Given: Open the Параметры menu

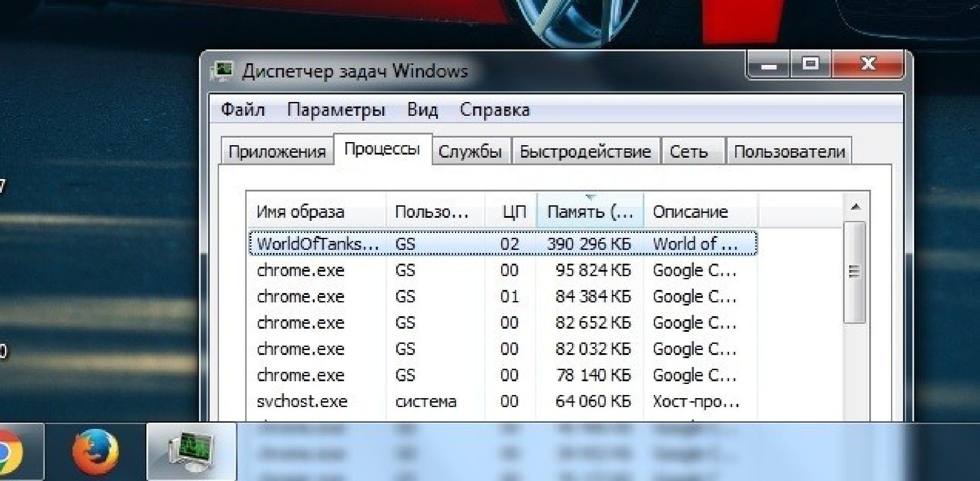Looking at the screenshot, I should 336,110.
